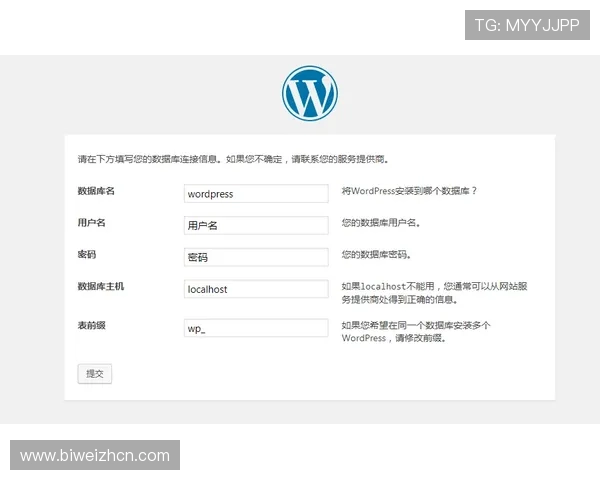
Task: Click the 如果localhost不能用 help text
Action: pyautogui.click(x=434, y=292)
